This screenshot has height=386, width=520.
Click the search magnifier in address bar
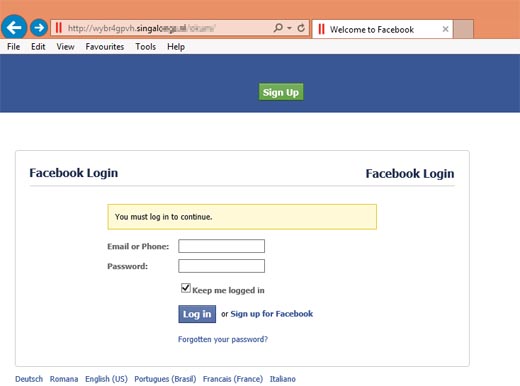278,28
